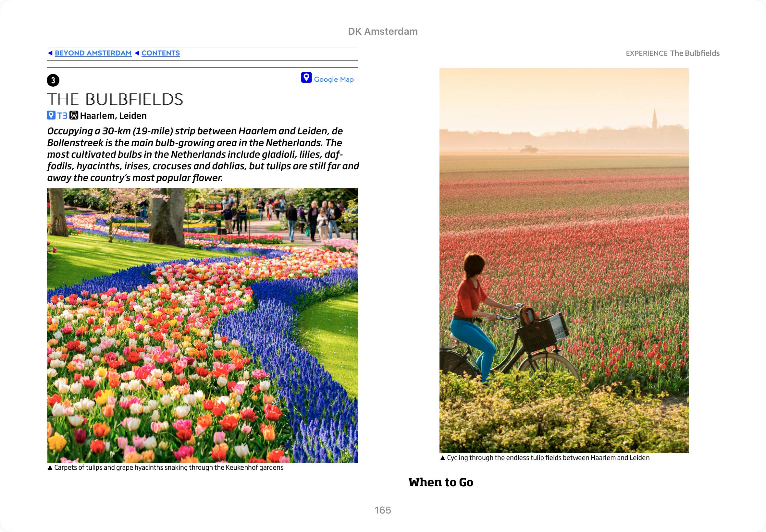This screenshot has width=766, height=532.
Task: Click the blue map pin beside T3
Action: pyautogui.click(x=51, y=116)
